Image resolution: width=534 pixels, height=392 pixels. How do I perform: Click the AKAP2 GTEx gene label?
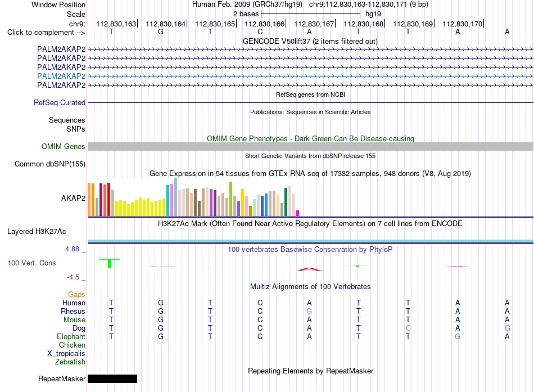(73, 198)
